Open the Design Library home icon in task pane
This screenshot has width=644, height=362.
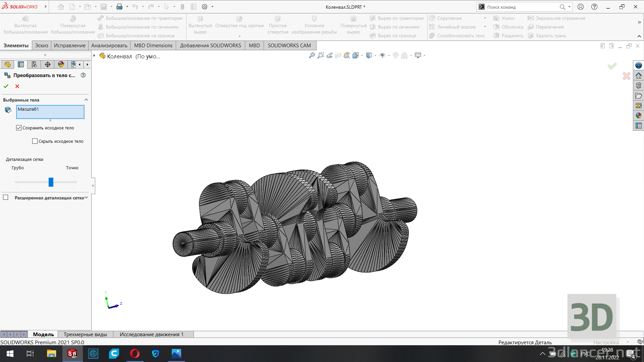[639, 75]
